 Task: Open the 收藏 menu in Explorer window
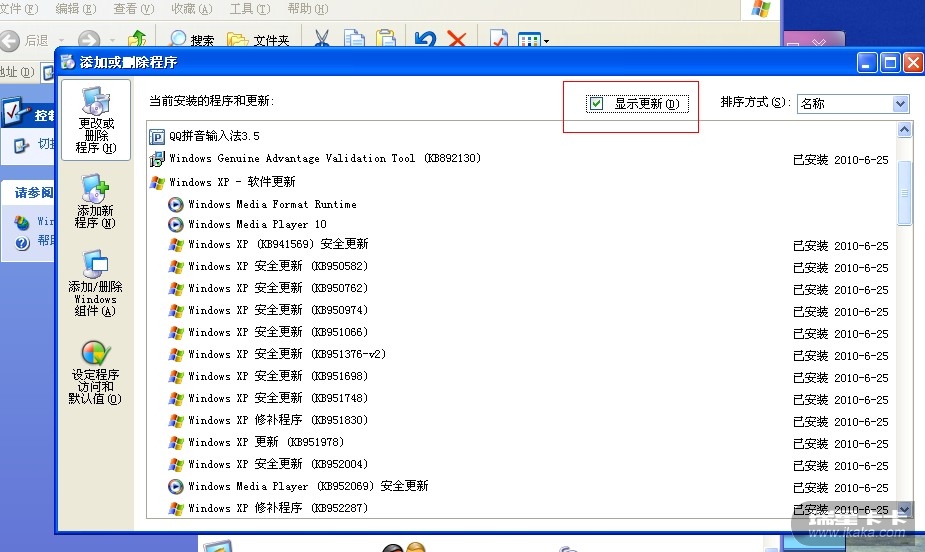191,9
